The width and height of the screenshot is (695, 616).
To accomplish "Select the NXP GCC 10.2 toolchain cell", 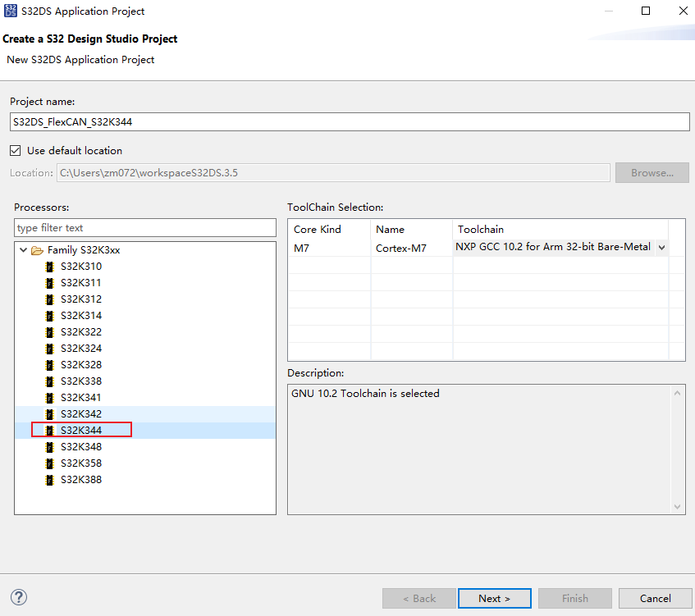I will tap(553, 247).
